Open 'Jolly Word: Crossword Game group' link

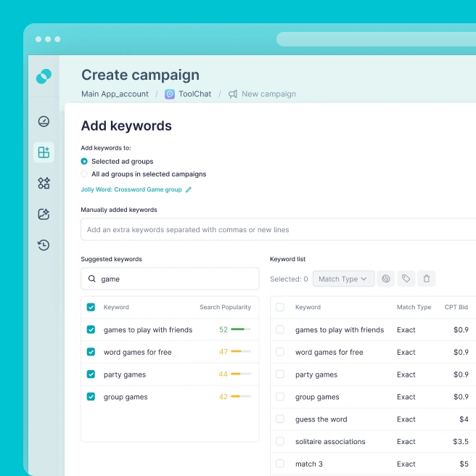tap(131, 189)
